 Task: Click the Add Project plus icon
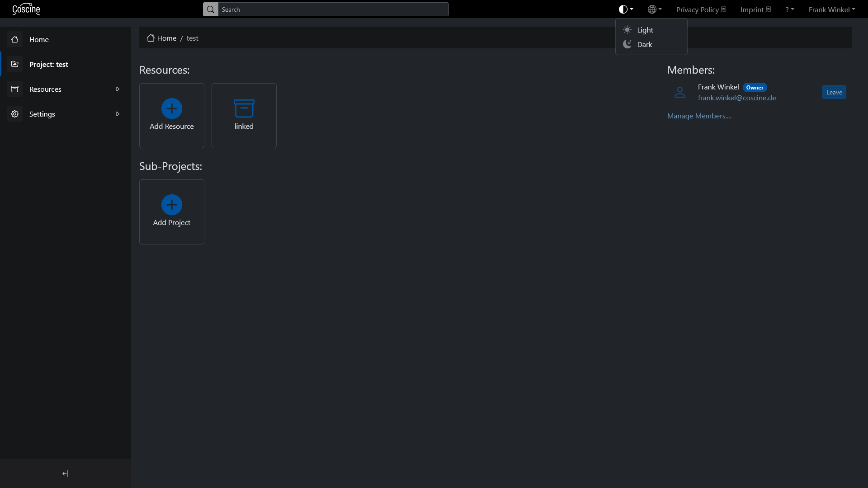click(x=172, y=205)
